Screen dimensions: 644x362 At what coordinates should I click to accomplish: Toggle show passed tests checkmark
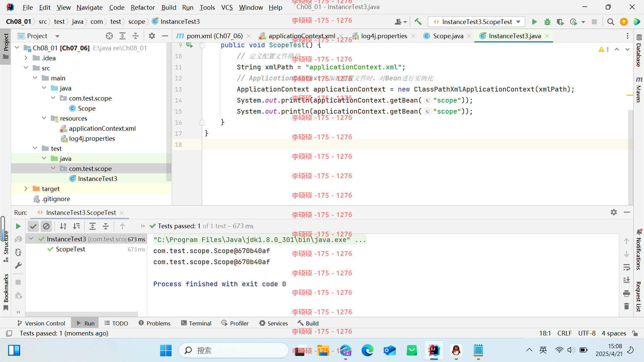[x=33, y=226]
